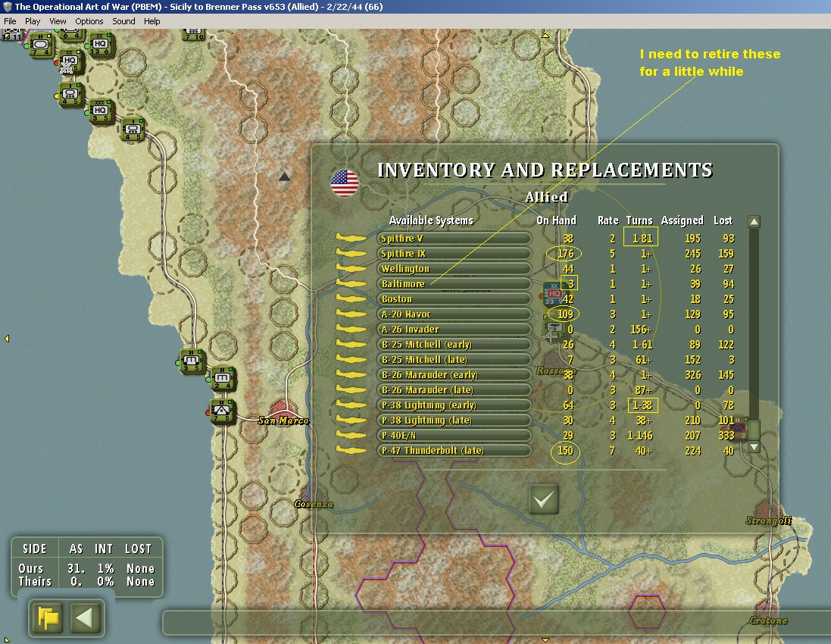Image resolution: width=831 pixels, height=644 pixels.
Task: Select the unit counter at the road start marked 4 5
Action: (133, 130)
